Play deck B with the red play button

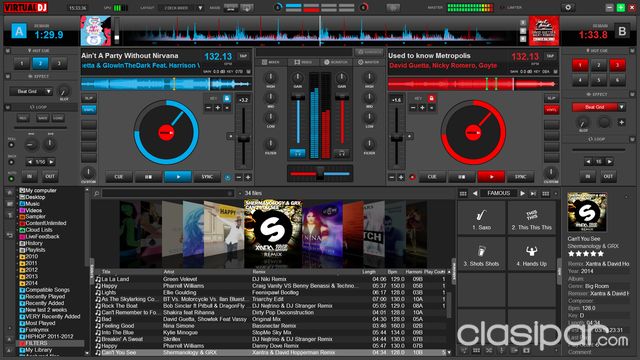point(491,177)
